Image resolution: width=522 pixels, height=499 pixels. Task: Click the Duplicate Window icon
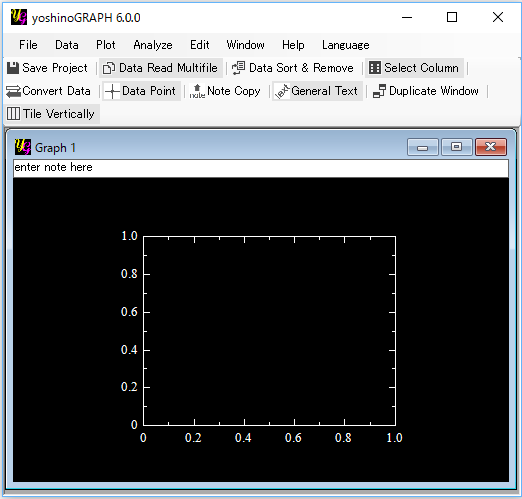click(379, 91)
